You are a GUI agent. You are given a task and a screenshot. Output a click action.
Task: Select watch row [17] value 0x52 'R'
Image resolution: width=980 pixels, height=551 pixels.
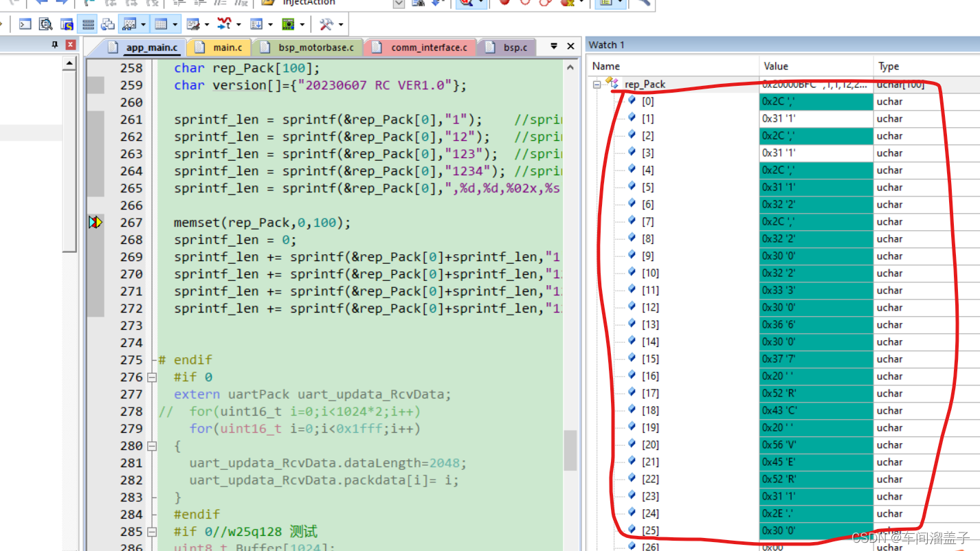pos(816,394)
